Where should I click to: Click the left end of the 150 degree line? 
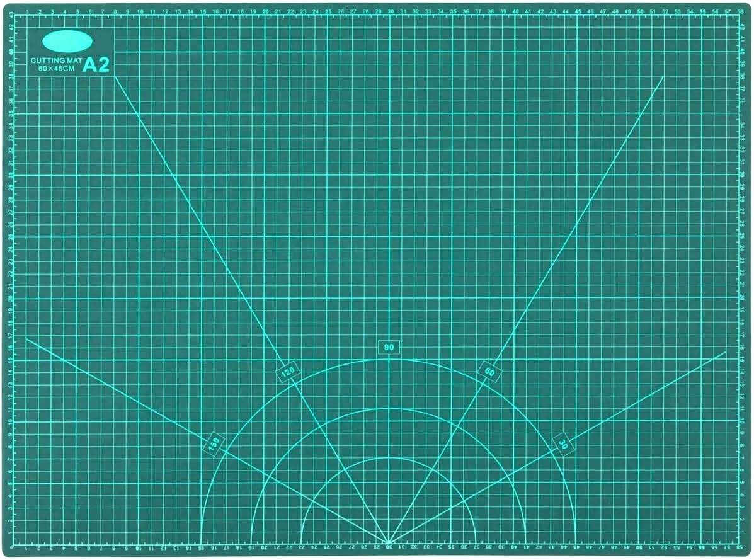[x=26, y=338]
